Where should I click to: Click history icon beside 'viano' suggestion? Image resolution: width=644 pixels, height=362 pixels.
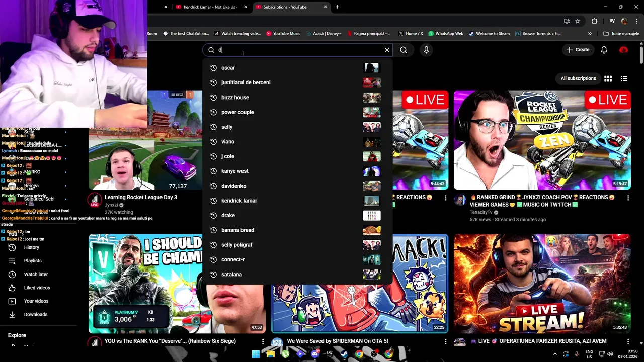coord(213,142)
